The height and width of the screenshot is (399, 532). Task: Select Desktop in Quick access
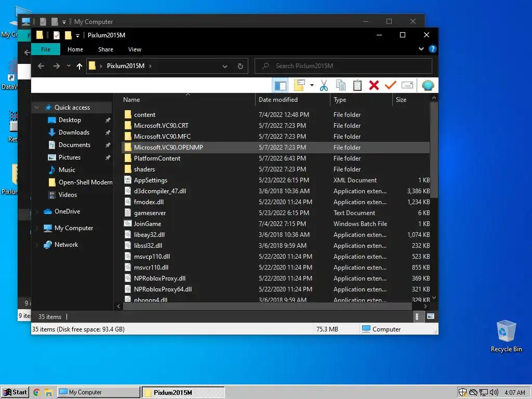coord(70,120)
